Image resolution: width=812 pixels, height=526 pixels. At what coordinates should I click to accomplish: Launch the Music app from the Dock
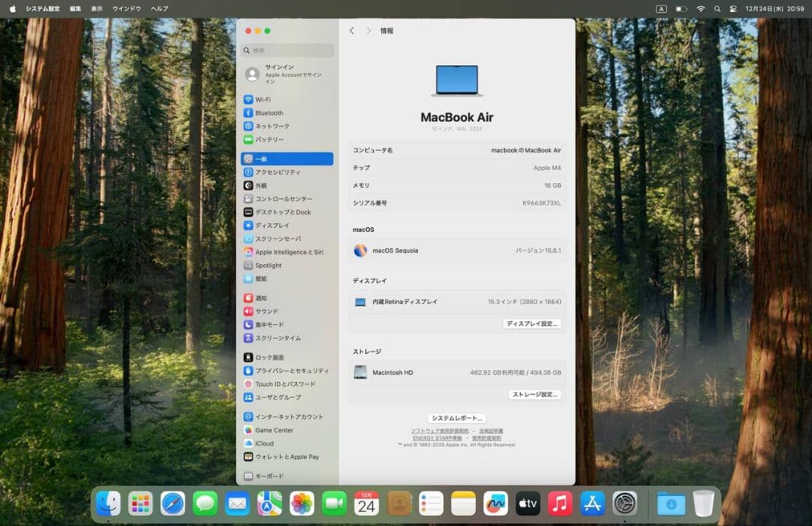(x=560, y=504)
